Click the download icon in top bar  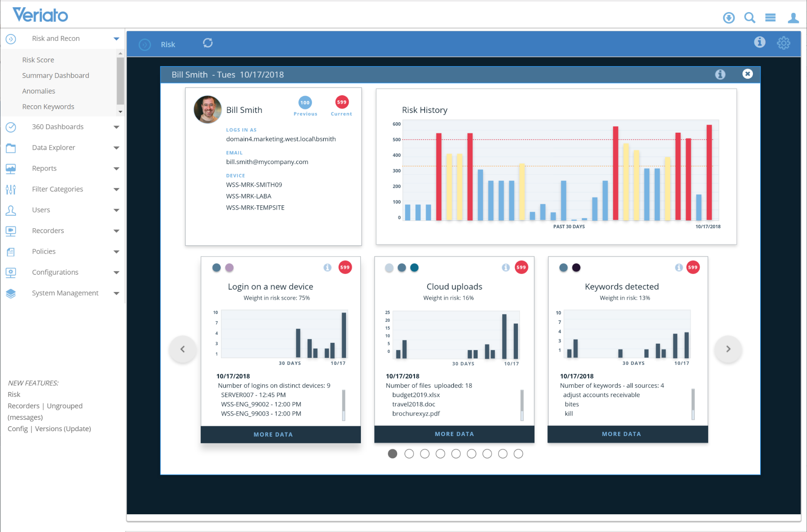729,18
